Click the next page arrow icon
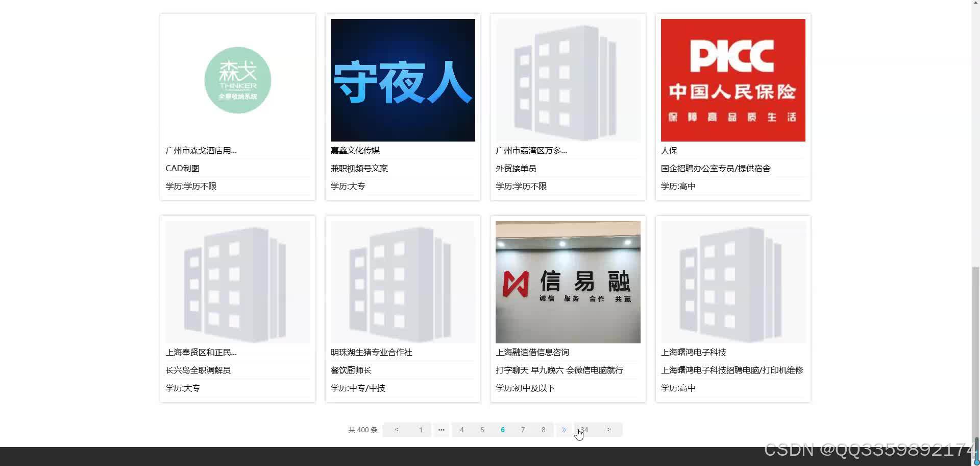The height and width of the screenshot is (466, 980). (608, 430)
